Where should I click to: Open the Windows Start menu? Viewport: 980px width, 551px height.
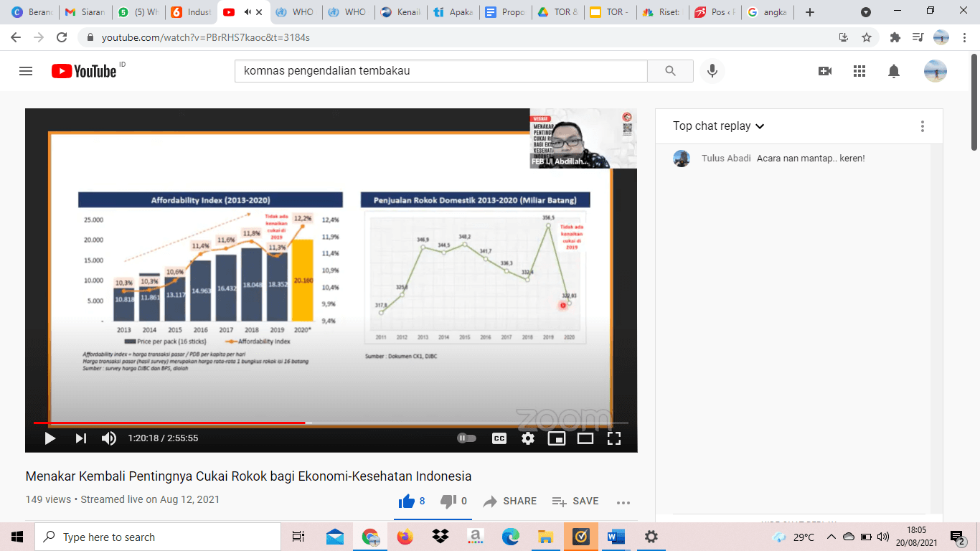(x=17, y=537)
